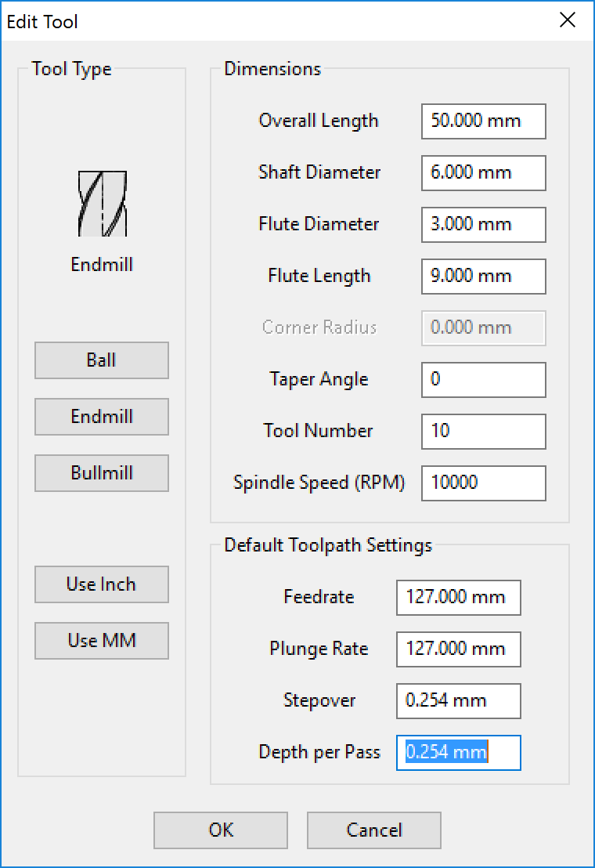Choose the Endmill tool type button
Viewport: 595px width, 868px height.
click(102, 417)
